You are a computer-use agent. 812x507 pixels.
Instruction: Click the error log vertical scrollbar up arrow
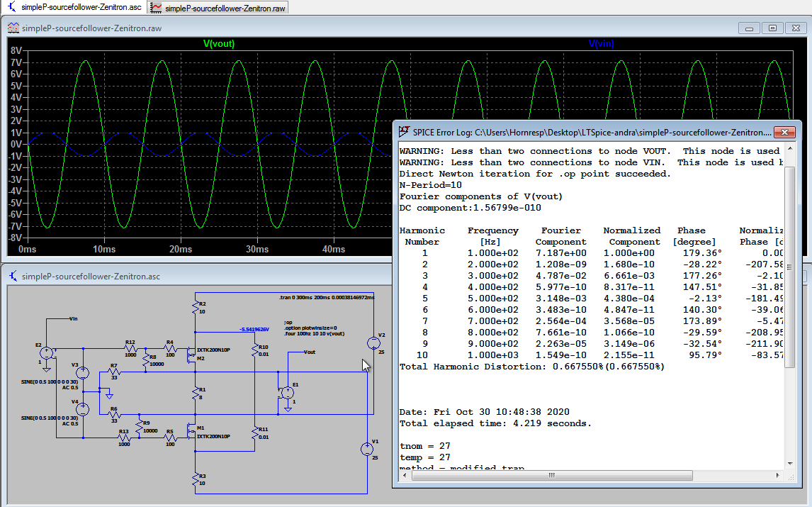790,150
